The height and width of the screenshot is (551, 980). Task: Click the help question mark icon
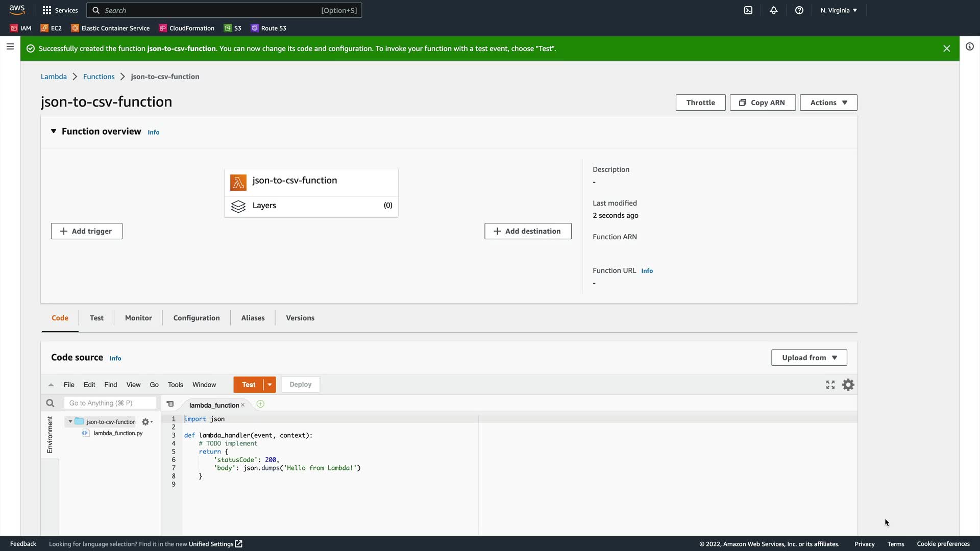click(799, 10)
